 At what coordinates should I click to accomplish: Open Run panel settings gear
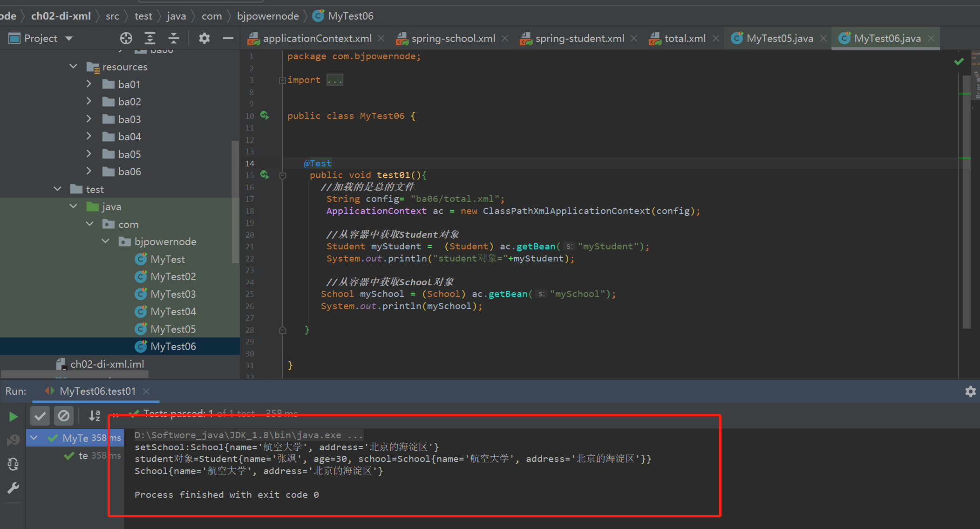970,392
